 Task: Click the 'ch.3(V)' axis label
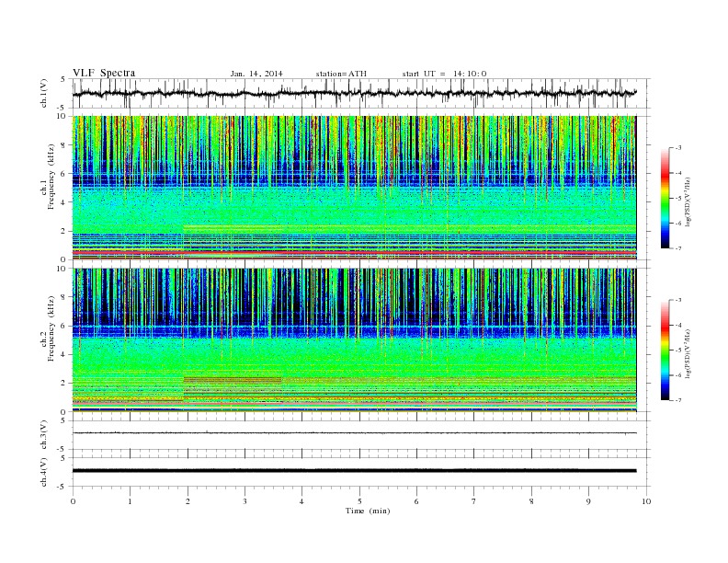point(44,435)
